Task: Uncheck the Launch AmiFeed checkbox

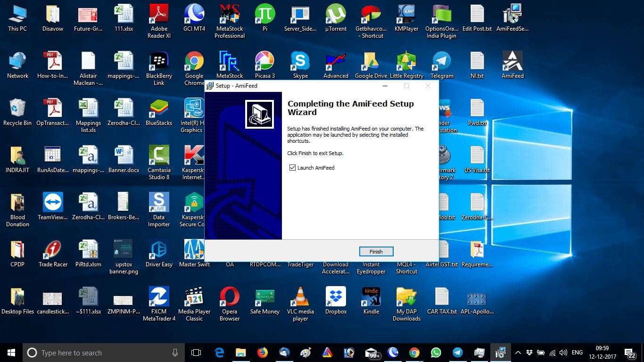Action: [293, 168]
